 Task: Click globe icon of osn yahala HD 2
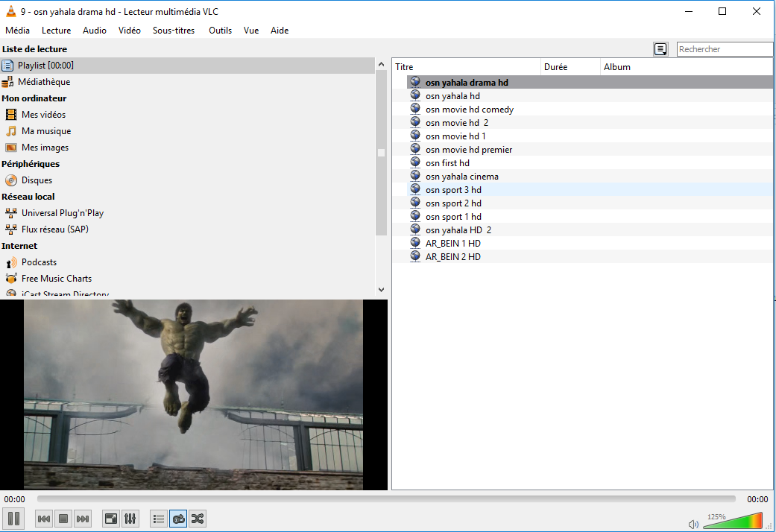pyautogui.click(x=415, y=229)
